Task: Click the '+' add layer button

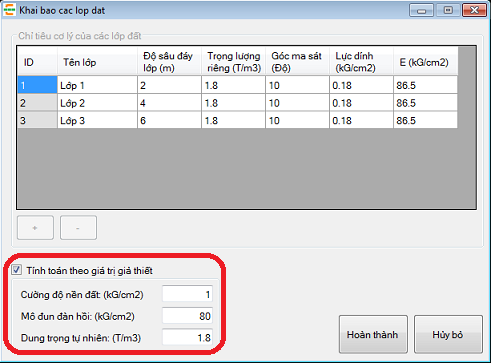Action: (x=35, y=228)
